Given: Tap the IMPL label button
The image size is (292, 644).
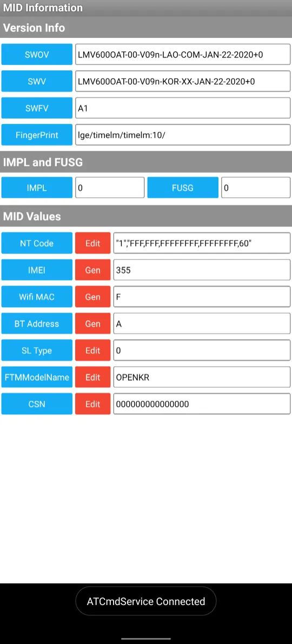Looking at the screenshot, I should [37, 188].
